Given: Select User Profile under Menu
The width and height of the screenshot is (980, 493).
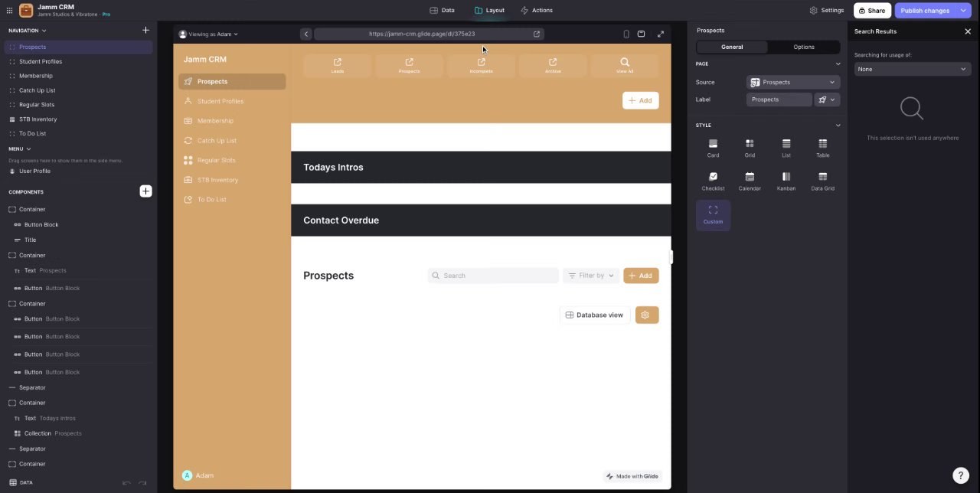Looking at the screenshot, I should pyautogui.click(x=78, y=171).
